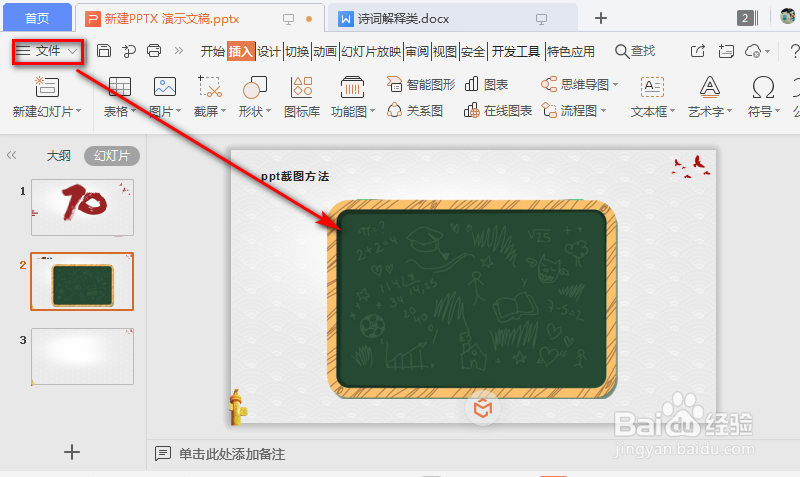
Task: Click the 功能图 icon
Action: coord(352,87)
